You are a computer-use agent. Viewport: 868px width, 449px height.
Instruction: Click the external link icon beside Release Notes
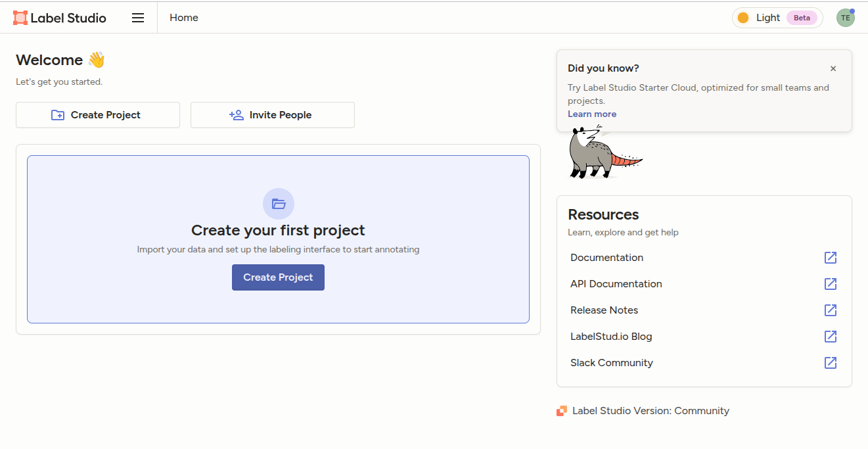(x=831, y=310)
